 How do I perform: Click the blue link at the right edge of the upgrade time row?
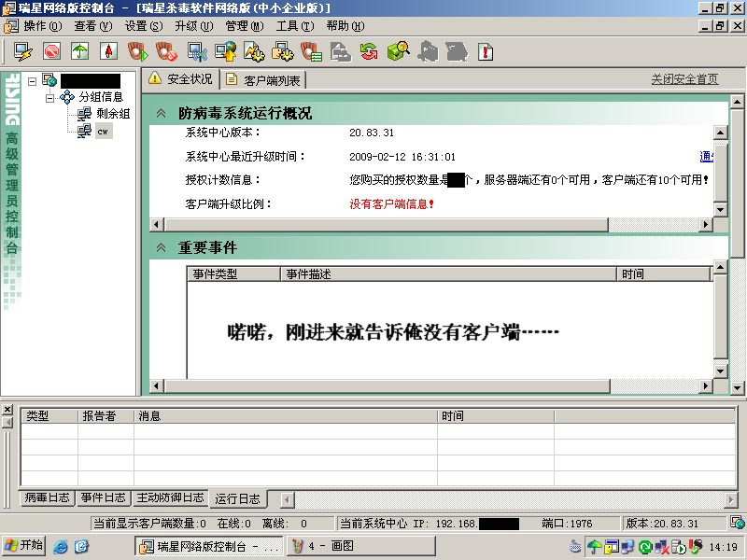coord(706,156)
